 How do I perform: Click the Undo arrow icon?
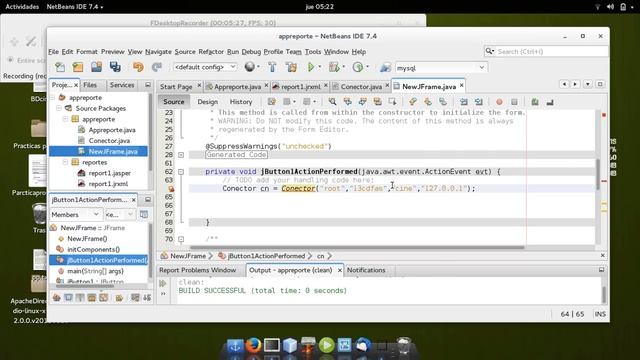click(138, 67)
